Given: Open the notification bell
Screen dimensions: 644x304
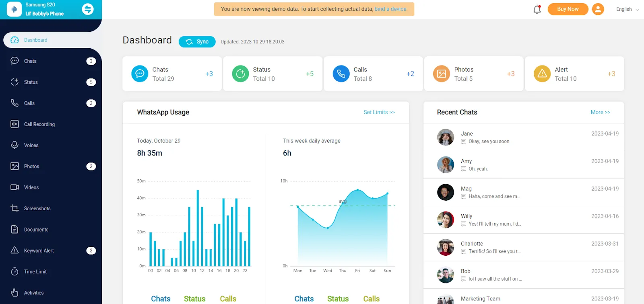Looking at the screenshot, I should coord(537,9).
